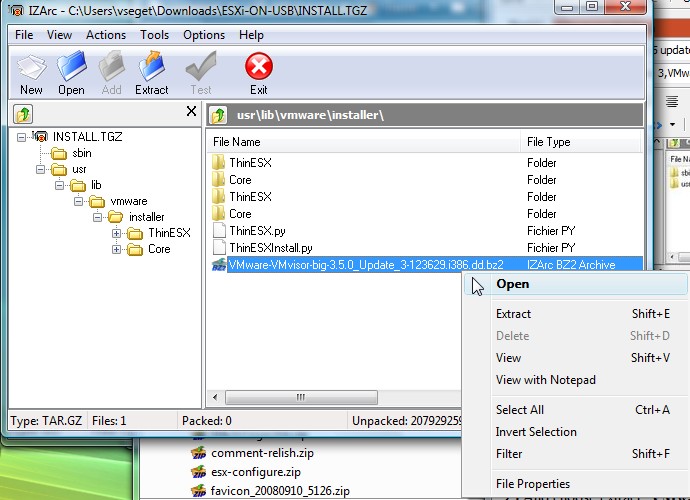Click the Open archive toolbar icon
Screen dimensions: 690x500
click(71, 67)
